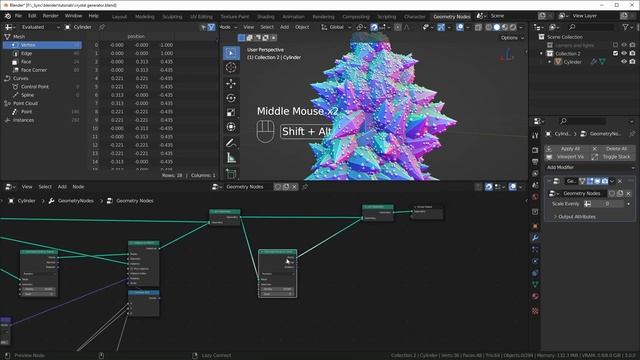Viewport: 640px width, 360px height.
Task: Activate the Select Box tool
Action: (x=231, y=53)
